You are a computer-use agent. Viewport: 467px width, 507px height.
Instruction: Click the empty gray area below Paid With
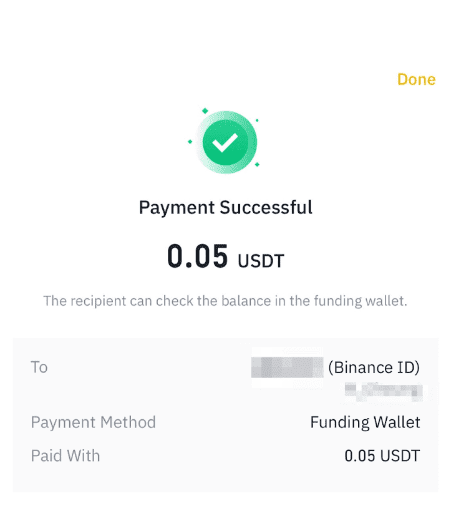[225, 479]
